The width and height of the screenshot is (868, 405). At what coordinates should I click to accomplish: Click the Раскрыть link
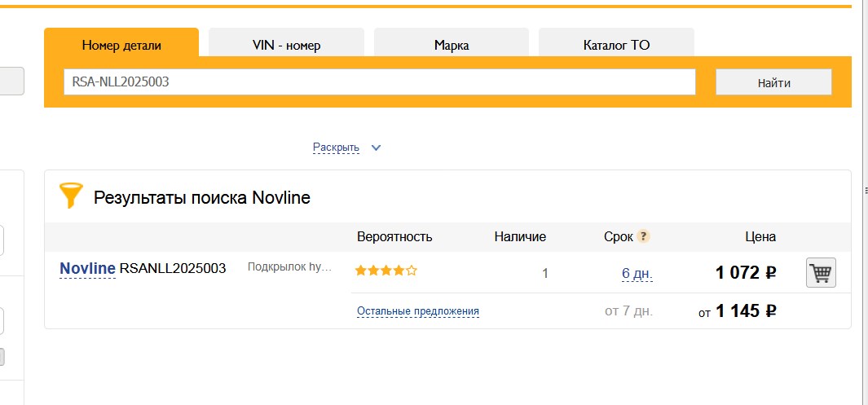point(336,148)
